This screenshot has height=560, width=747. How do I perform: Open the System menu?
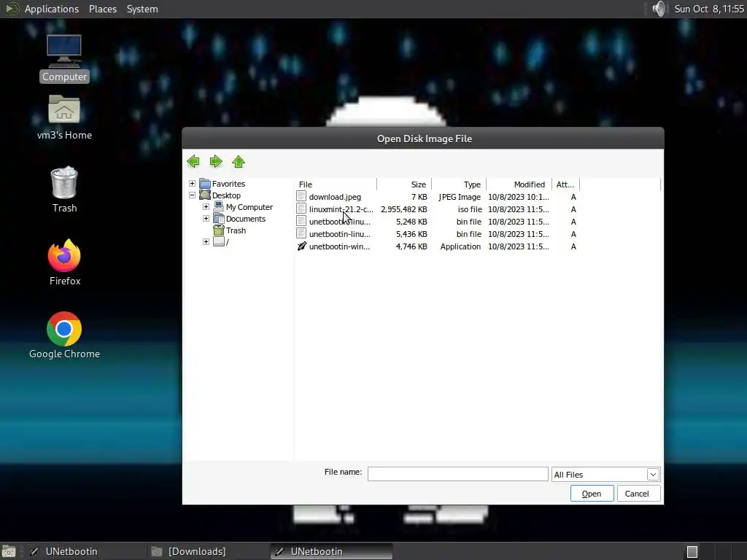pyautogui.click(x=142, y=9)
